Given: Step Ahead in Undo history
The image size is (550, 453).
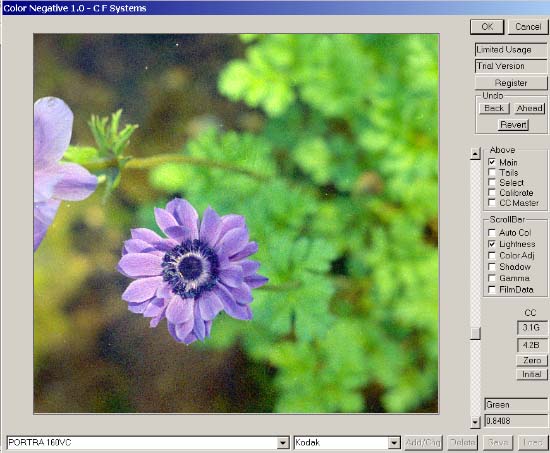Looking at the screenshot, I should pos(530,108).
